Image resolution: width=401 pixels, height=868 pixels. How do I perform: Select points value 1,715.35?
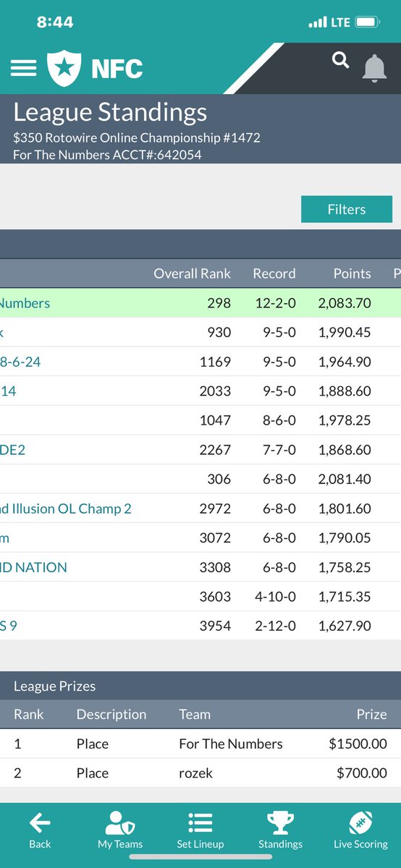(x=345, y=597)
